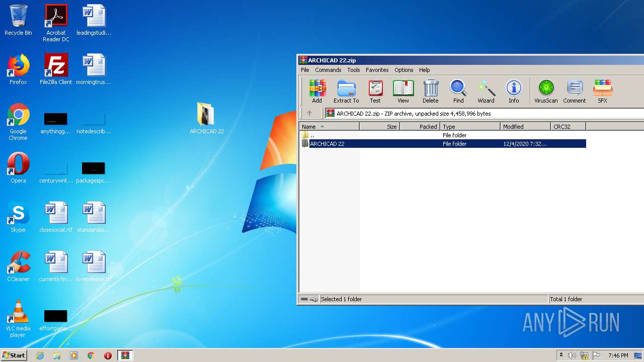The height and width of the screenshot is (362, 644).
Task: Select the Opera desktop shortcut
Action: click(18, 168)
